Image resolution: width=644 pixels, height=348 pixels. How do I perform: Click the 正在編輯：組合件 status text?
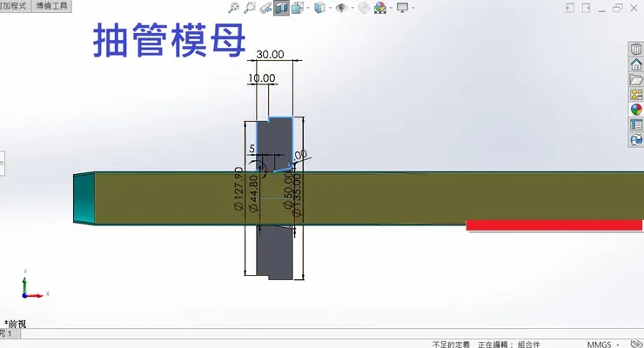509,345
